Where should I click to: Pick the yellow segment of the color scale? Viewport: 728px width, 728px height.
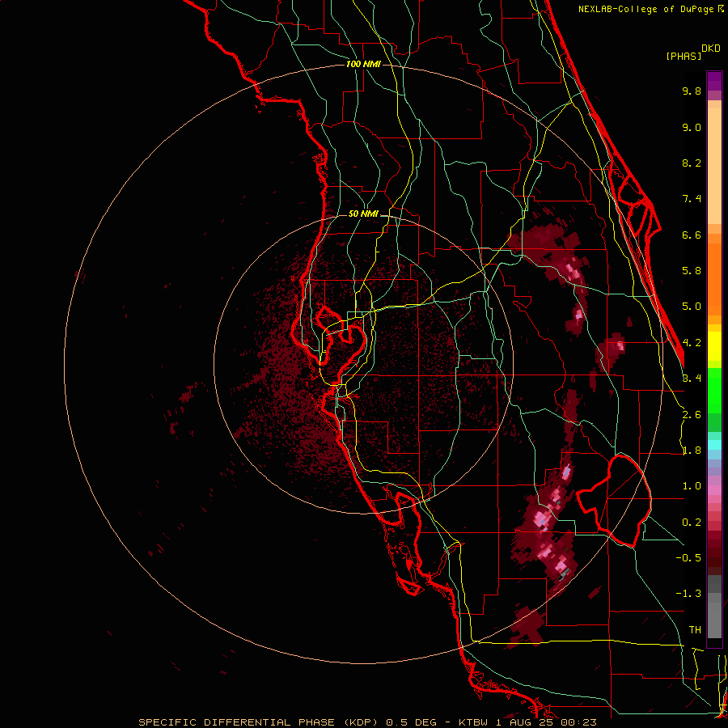pos(714,346)
